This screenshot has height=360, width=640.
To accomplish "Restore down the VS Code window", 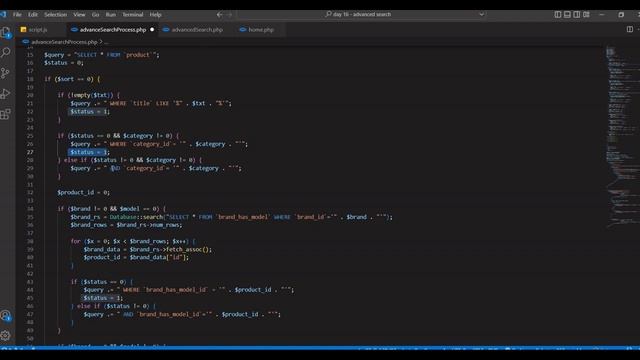I will pyautogui.click(x=621, y=15).
